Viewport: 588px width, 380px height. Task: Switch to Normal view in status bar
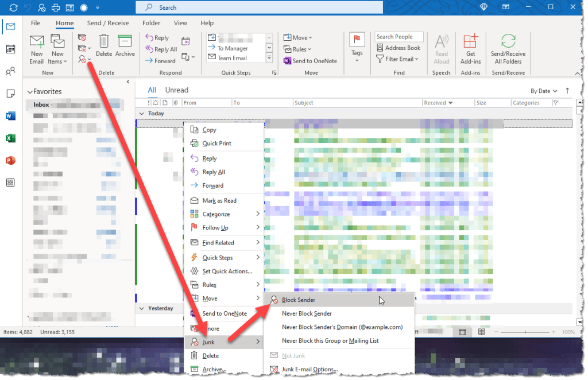[462, 331]
